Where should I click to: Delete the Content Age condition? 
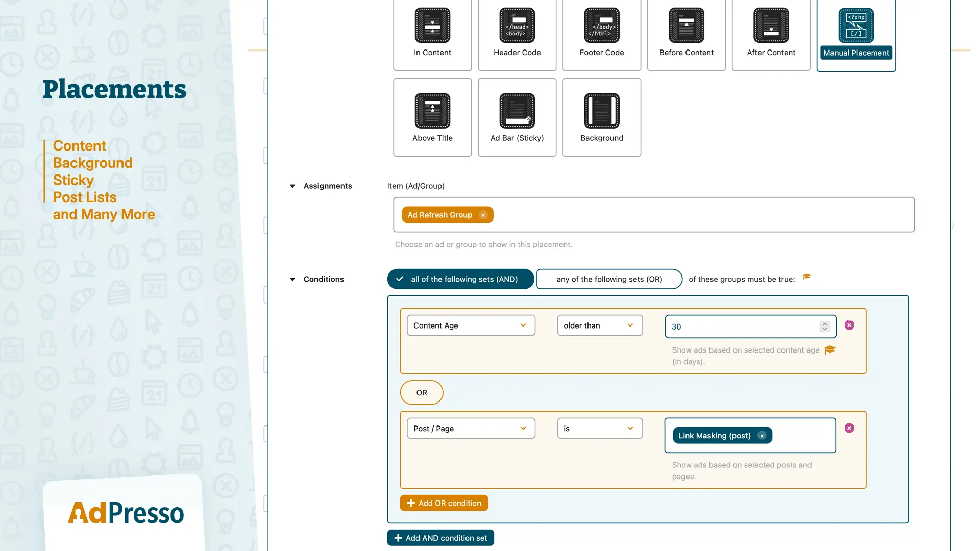click(849, 325)
